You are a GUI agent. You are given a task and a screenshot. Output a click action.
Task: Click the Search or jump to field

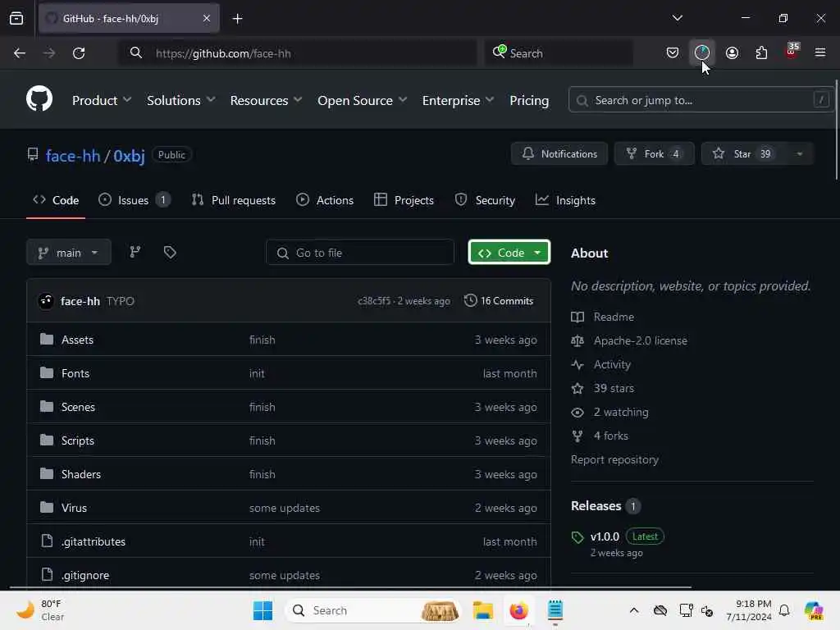pos(701,99)
